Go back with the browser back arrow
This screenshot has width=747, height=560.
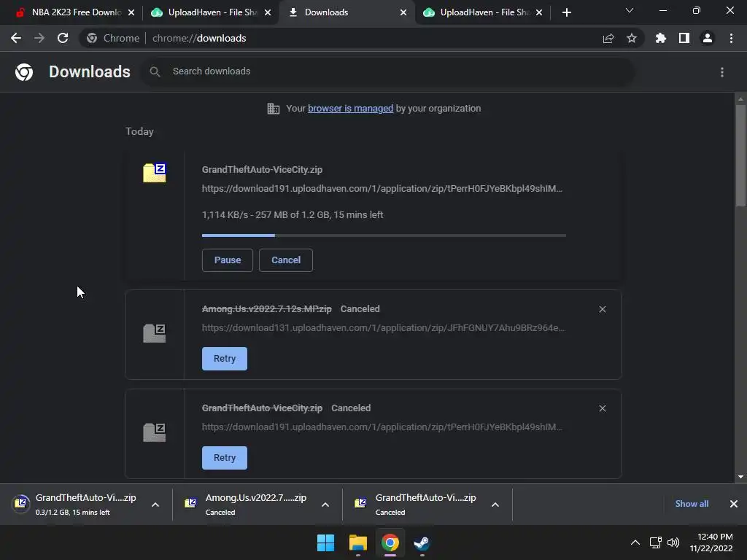pyautogui.click(x=16, y=38)
